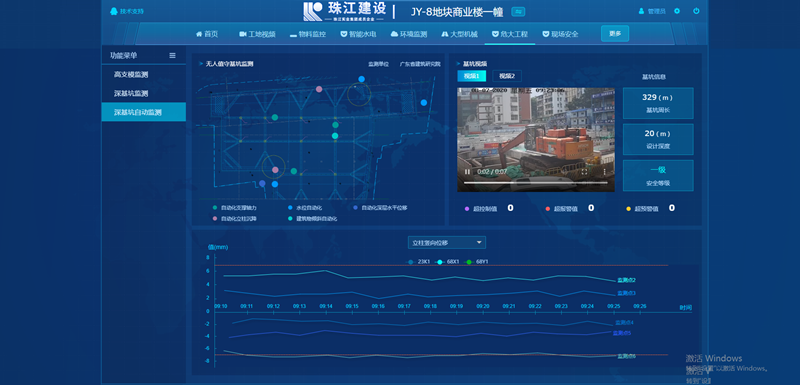Switch to 视频1 tab

pyautogui.click(x=471, y=76)
